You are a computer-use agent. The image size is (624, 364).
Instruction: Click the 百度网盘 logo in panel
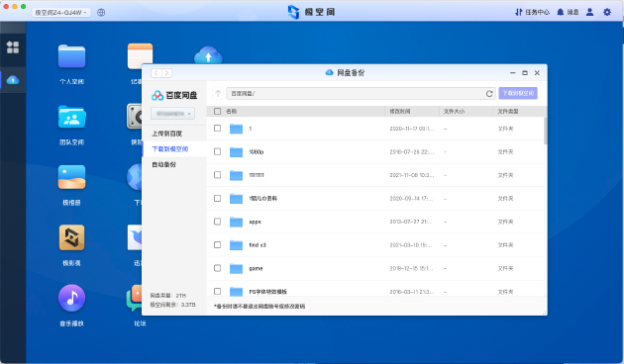tap(174, 95)
